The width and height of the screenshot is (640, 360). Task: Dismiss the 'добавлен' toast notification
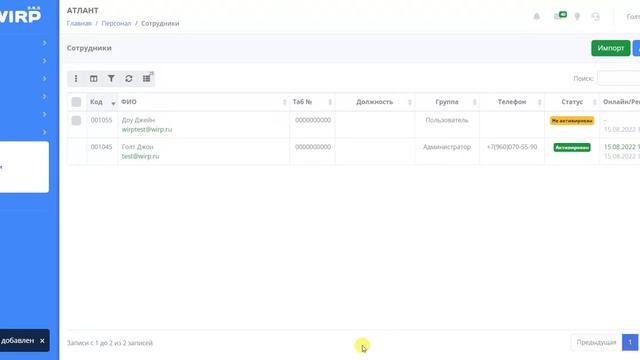[42, 341]
